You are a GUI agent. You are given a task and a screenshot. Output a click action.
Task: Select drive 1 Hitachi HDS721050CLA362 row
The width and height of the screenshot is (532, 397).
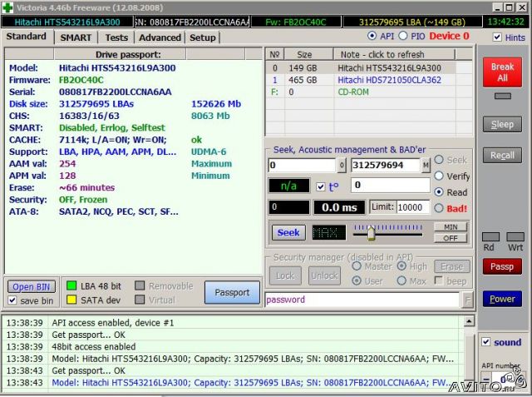point(368,80)
